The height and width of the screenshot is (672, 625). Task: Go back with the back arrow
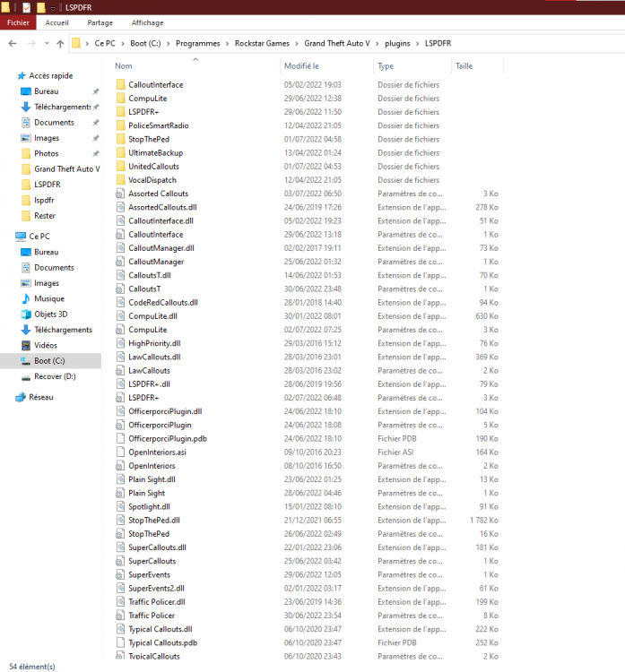tap(13, 43)
